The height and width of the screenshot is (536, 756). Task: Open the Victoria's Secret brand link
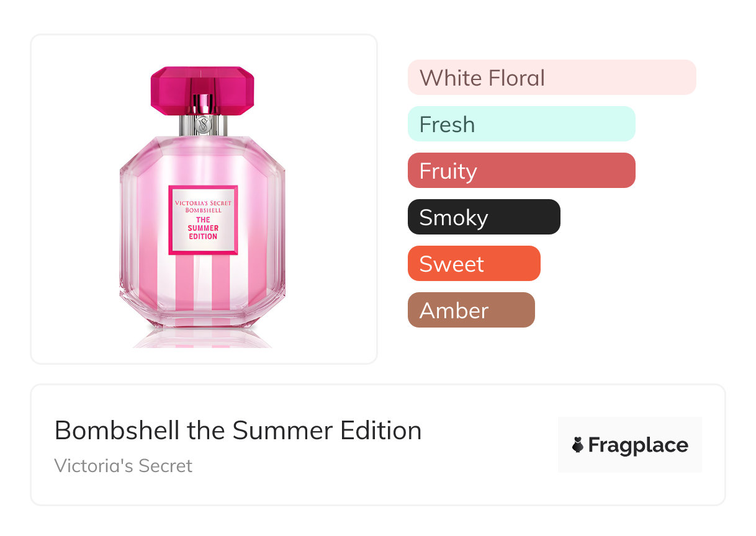coord(123,465)
